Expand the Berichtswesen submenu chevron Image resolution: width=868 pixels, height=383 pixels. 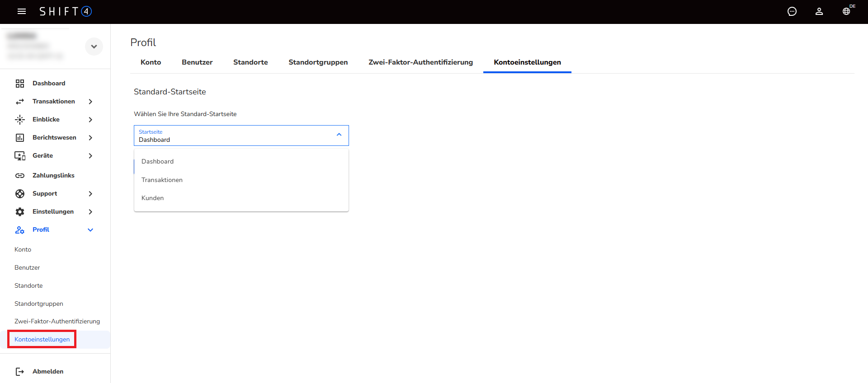click(x=90, y=138)
